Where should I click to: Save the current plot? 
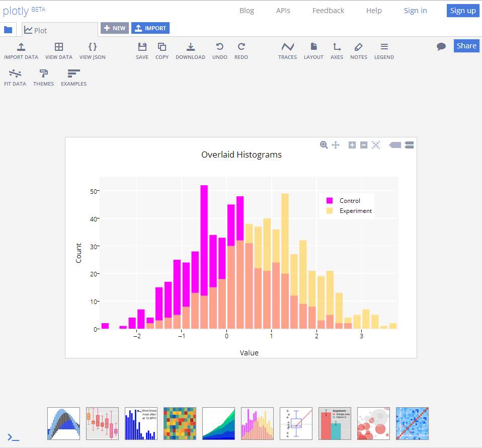pyautogui.click(x=142, y=50)
